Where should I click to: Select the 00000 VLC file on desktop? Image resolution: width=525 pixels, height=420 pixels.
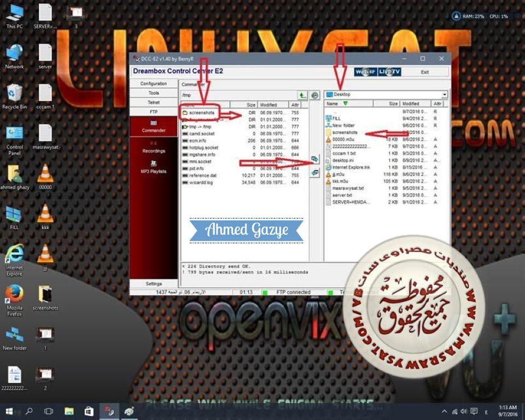pos(45,178)
